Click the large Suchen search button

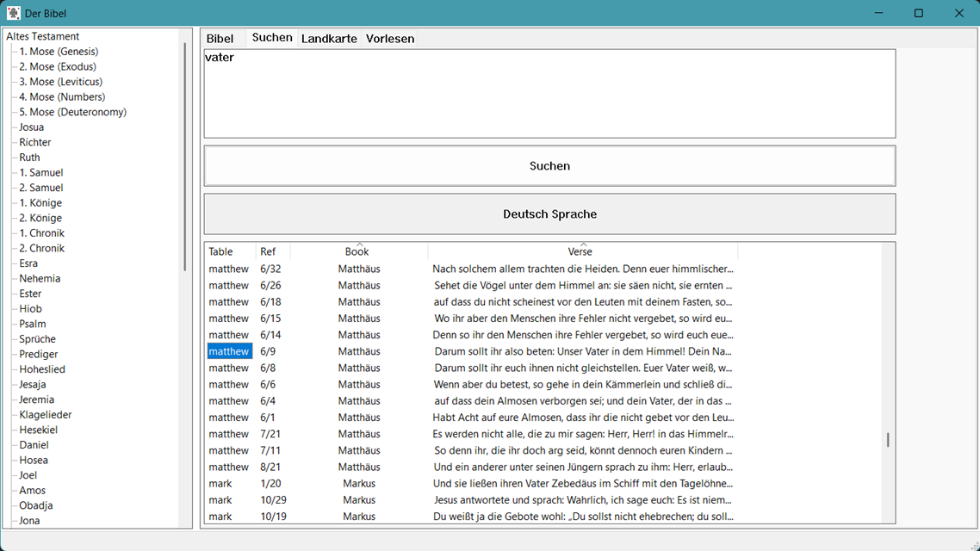[x=549, y=166]
